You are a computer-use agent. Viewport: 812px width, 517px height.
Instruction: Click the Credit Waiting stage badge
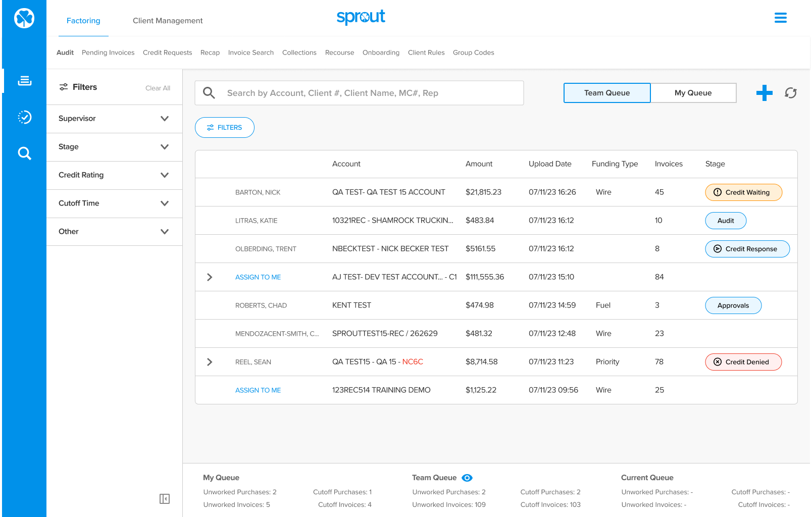(x=743, y=192)
